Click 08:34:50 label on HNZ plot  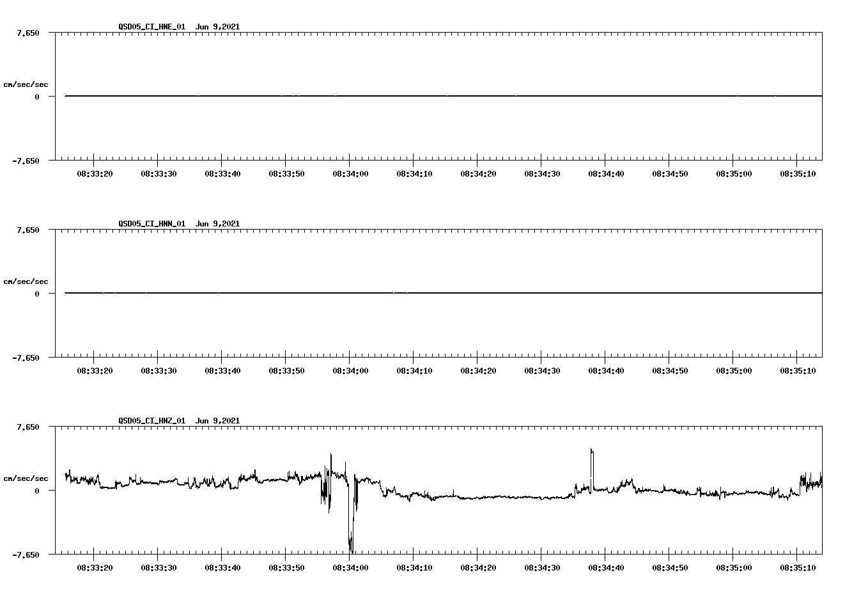click(670, 568)
